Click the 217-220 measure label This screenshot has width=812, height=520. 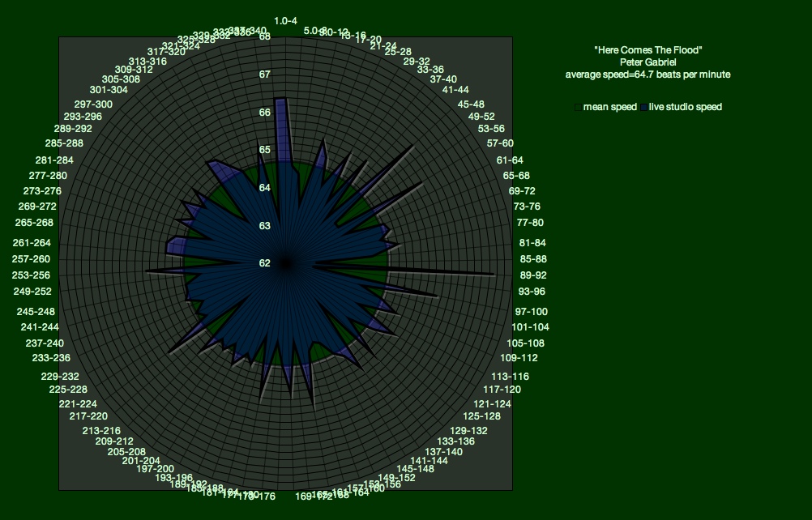pos(88,416)
